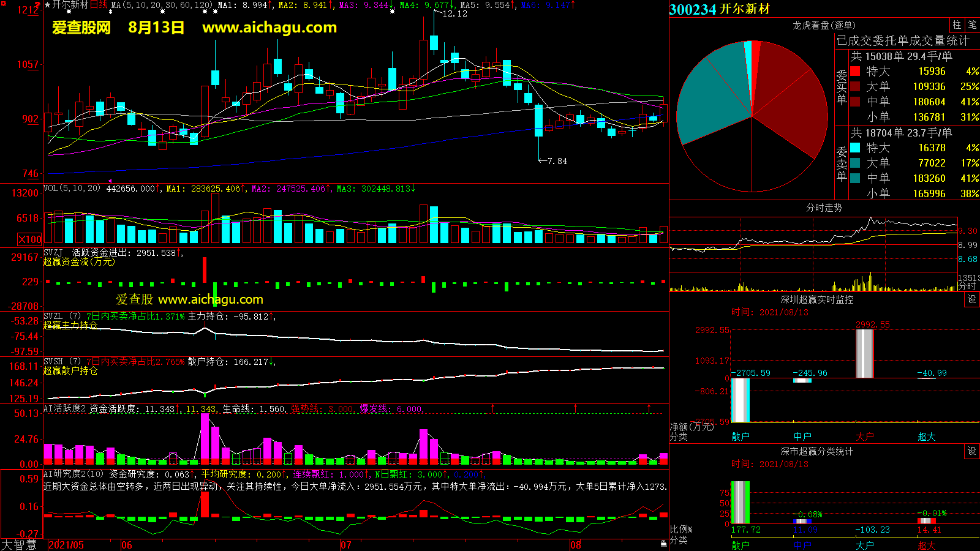The image size is (980, 551).
Task: Select the 07 month marker on timeline
Action: [x=346, y=545]
